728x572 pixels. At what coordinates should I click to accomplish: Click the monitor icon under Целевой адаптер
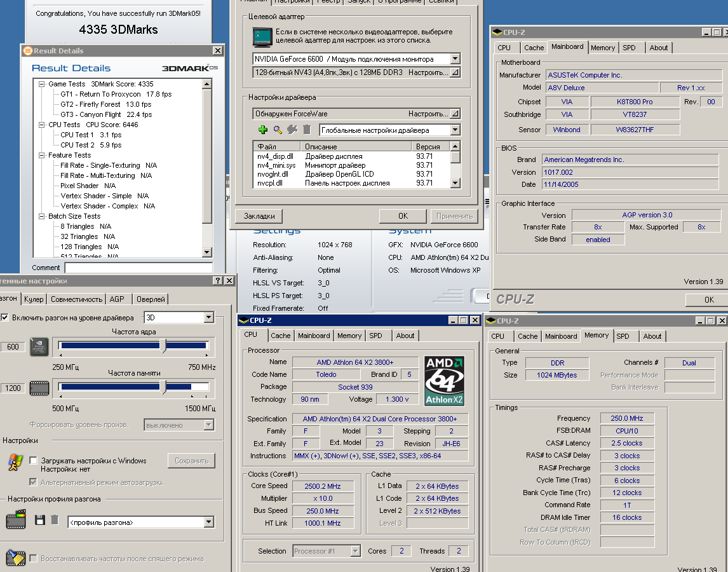tap(262, 37)
